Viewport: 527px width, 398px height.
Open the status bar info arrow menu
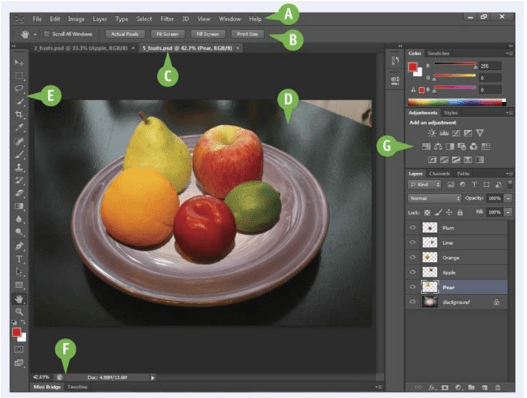click(x=153, y=378)
